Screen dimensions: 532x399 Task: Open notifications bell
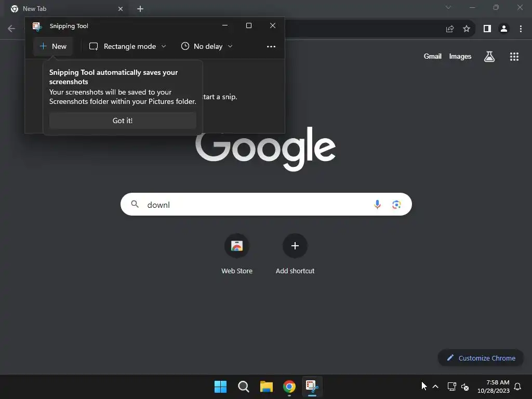coord(518,387)
